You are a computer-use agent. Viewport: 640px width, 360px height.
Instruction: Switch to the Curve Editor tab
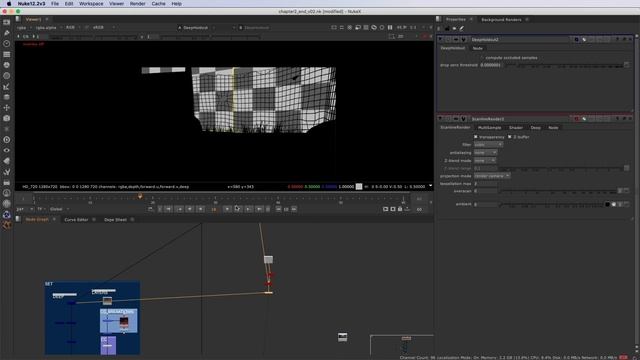[76, 220]
